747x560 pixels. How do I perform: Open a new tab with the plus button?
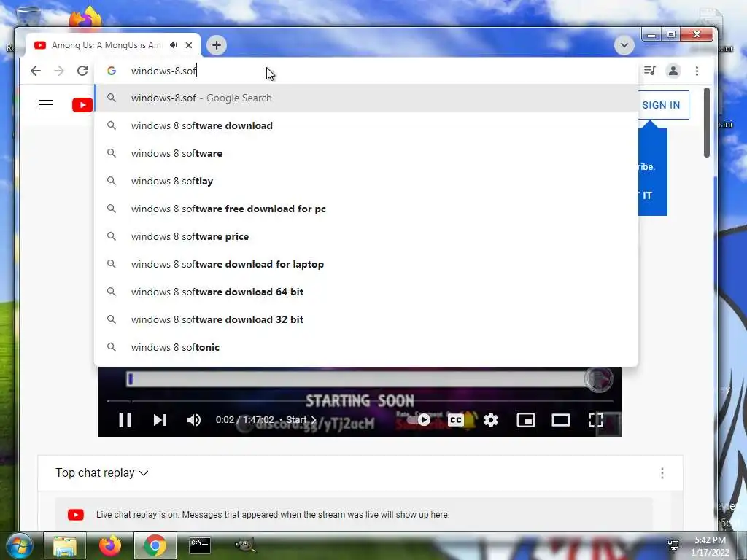click(216, 45)
